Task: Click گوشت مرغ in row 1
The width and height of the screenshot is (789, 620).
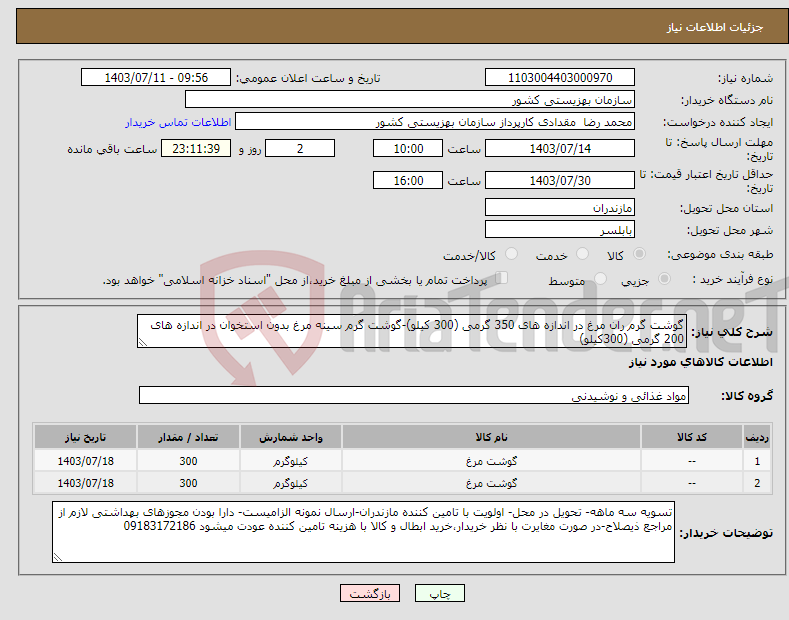Action: 491,461
